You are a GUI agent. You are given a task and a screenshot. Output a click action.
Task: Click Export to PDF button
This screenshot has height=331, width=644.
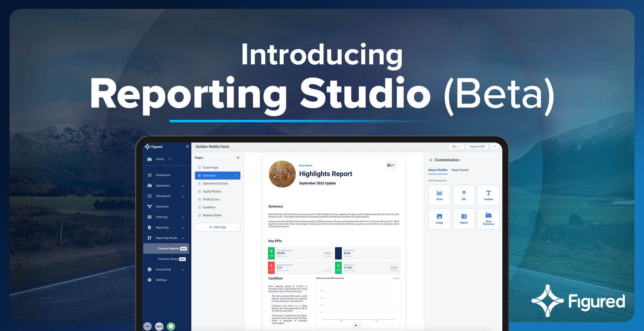(477, 146)
